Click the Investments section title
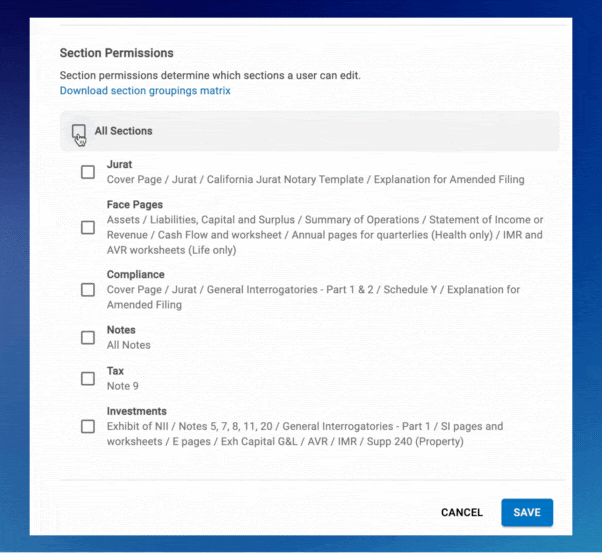The image size is (602, 553). [x=136, y=411]
